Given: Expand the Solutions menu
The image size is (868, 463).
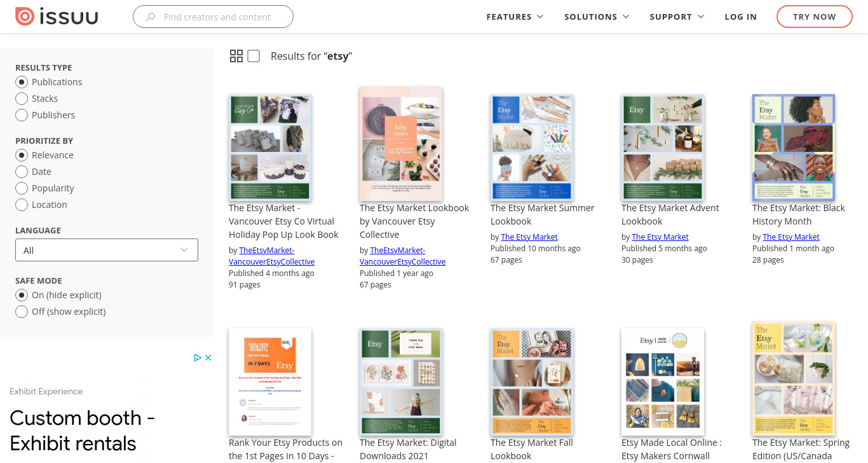Looking at the screenshot, I should [x=597, y=17].
